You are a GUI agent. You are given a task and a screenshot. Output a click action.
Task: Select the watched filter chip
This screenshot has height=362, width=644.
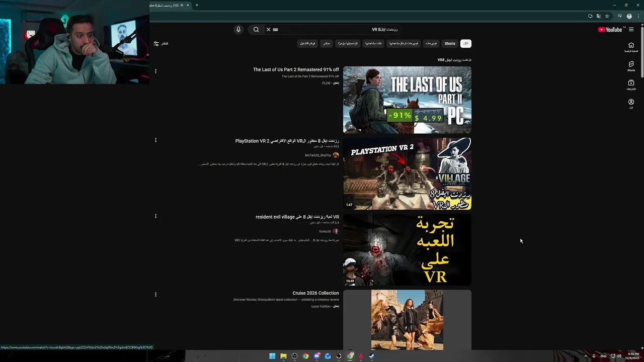[x=374, y=44]
